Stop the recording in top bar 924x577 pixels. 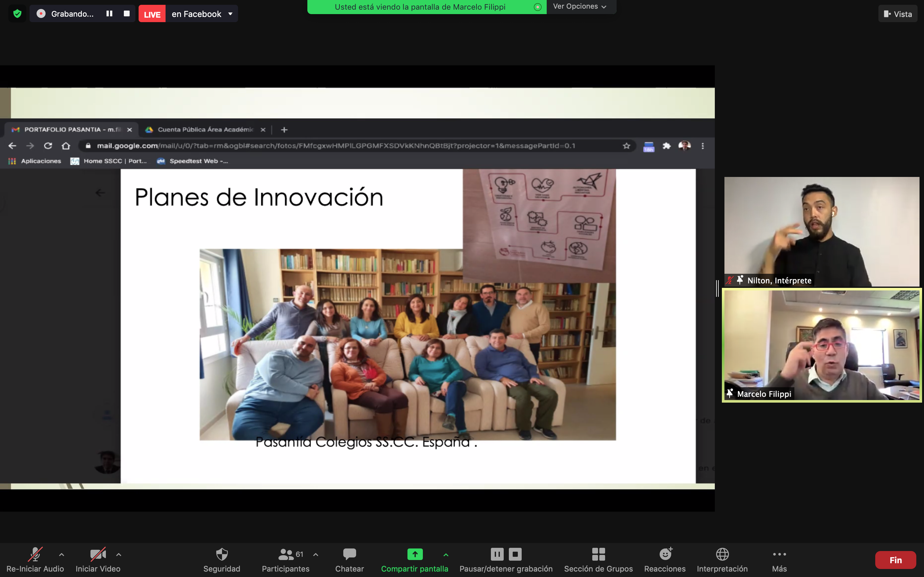127,14
